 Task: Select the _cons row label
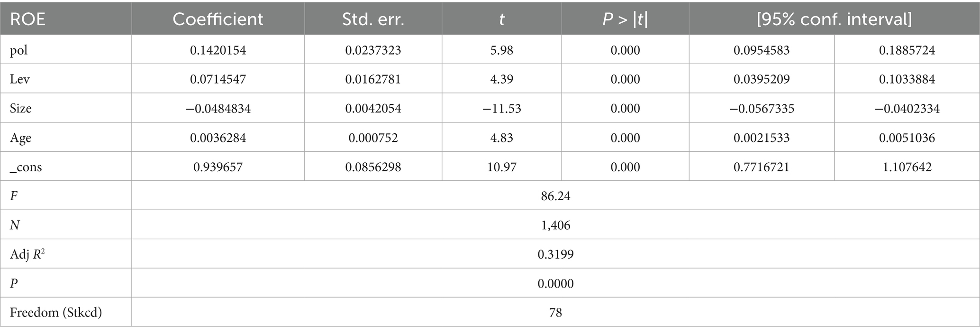coord(26,167)
